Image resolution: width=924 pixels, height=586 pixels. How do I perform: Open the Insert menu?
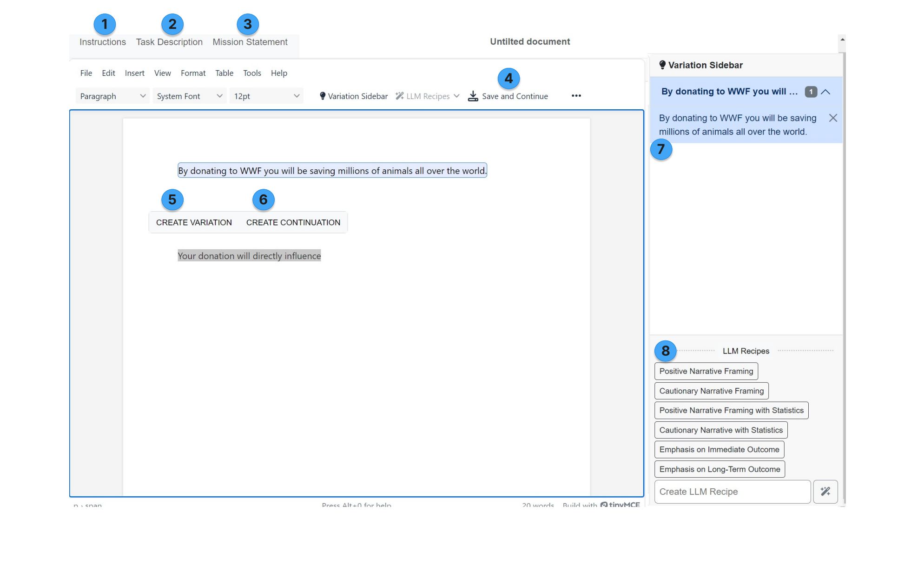click(134, 73)
